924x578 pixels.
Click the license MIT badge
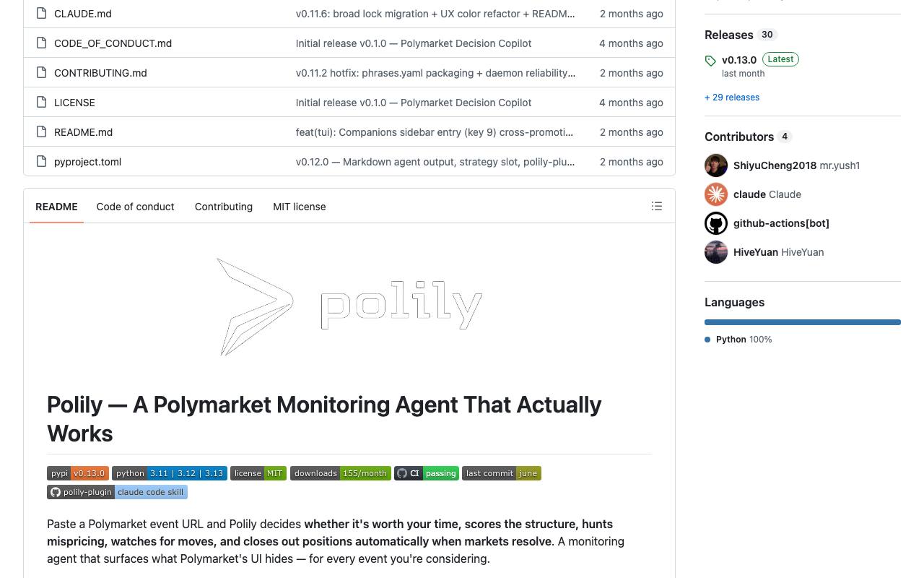pos(258,473)
